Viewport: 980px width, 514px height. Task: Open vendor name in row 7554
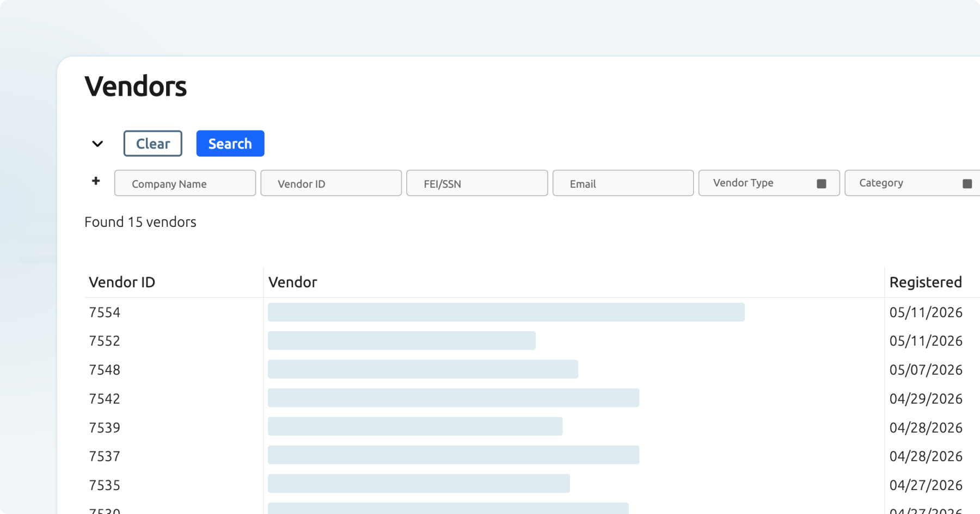[x=506, y=312]
